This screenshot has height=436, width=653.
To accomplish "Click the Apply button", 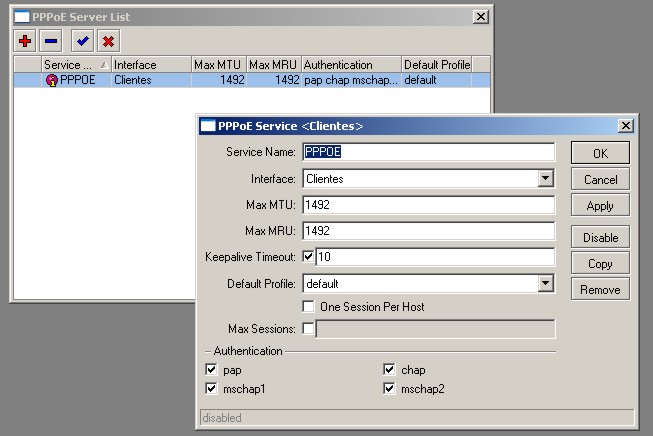I will tap(600, 206).
